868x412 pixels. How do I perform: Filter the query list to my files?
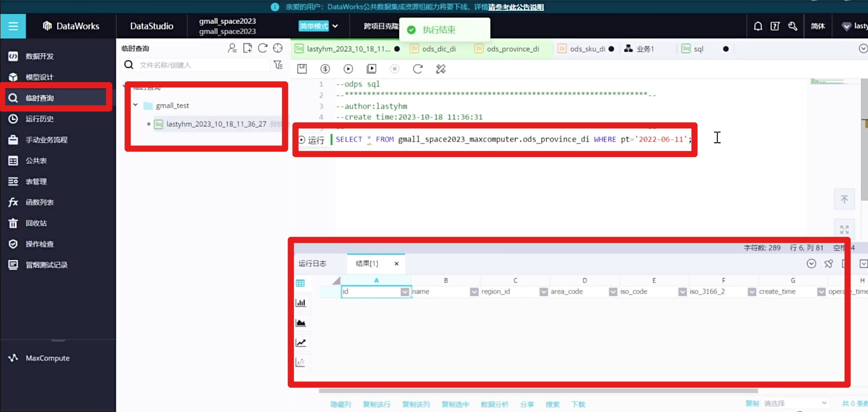pos(232,48)
